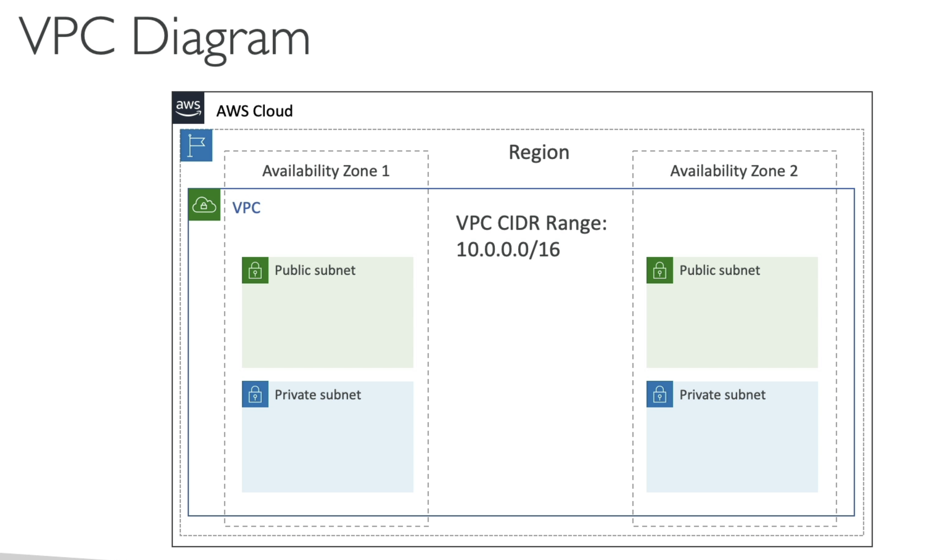Click the "Availability Zone 1" heading
937x560 pixels.
(x=325, y=171)
